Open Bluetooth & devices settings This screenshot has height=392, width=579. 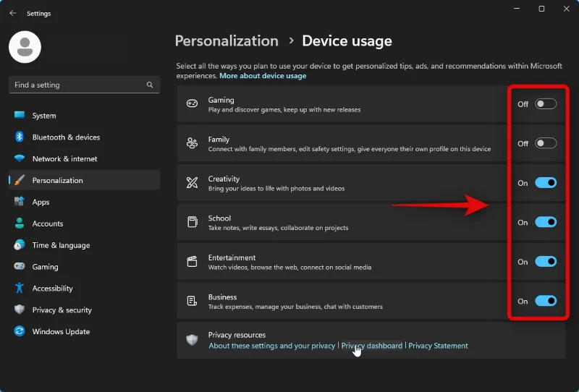point(84,137)
